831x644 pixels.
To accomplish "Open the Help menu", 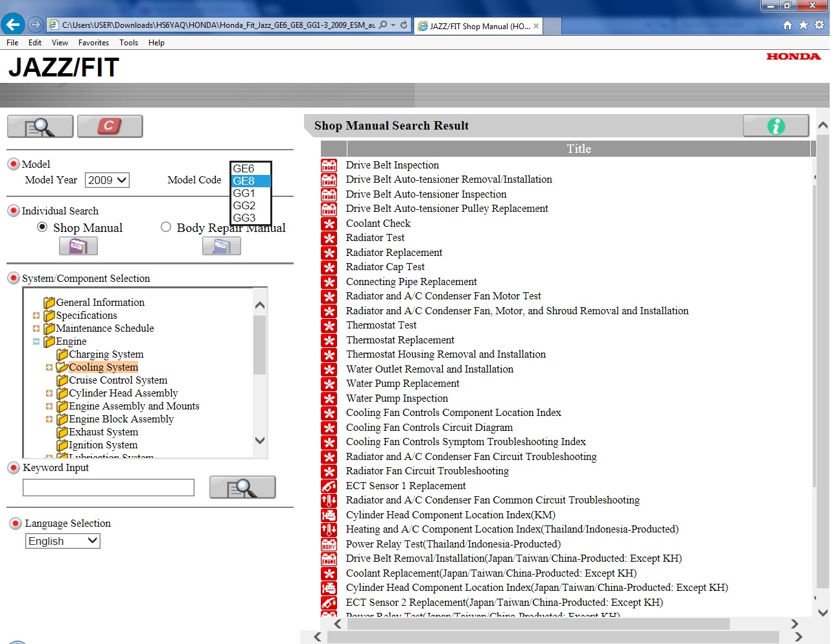I will pyautogui.click(x=156, y=43).
